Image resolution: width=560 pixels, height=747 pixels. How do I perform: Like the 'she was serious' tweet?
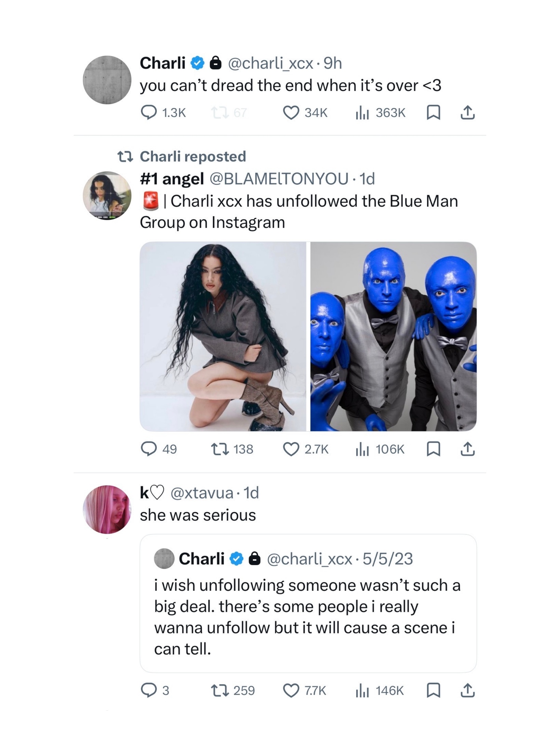coord(291,690)
